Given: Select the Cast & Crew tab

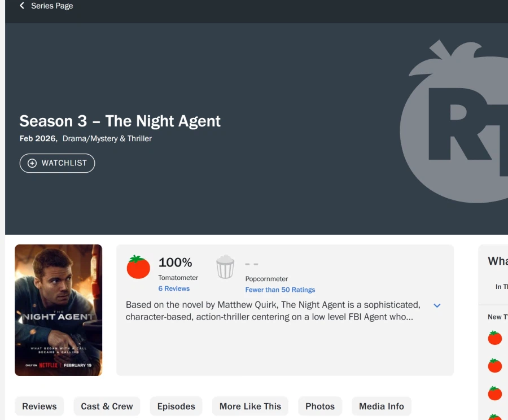Looking at the screenshot, I should (x=107, y=406).
